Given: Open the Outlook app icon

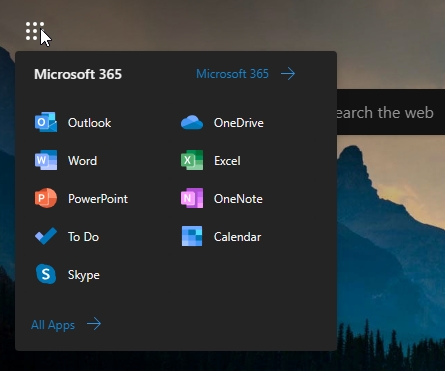Looking at the screenshot, I should pyautogui.click(x=46, y=122).
